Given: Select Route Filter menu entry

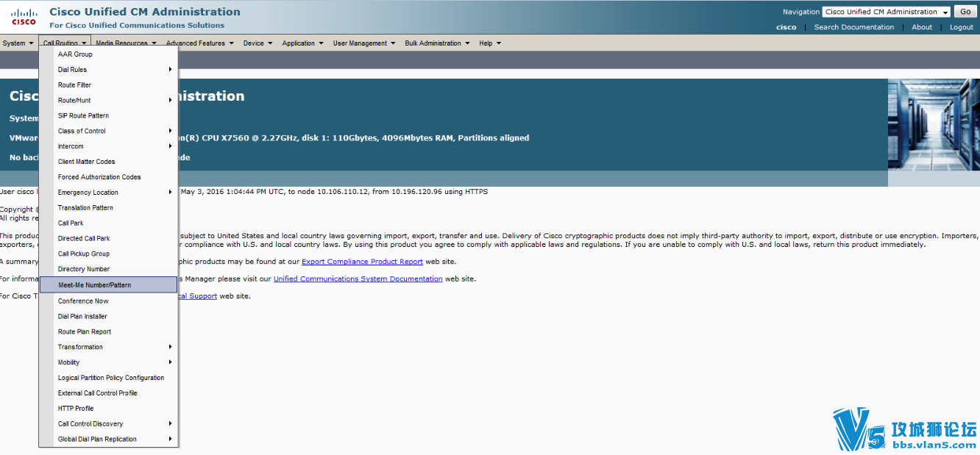Looking at the screenshot, I should click(x=108, y=85).
